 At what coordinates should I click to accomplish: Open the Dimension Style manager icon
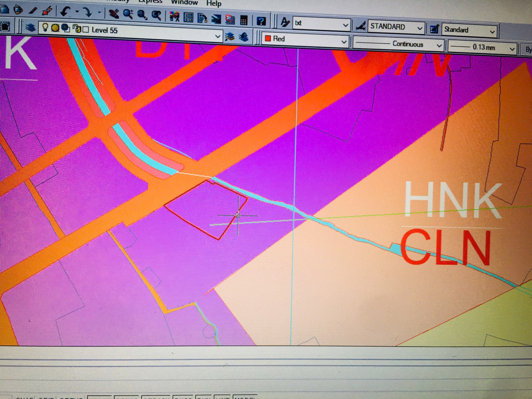(x=360, y=26)
